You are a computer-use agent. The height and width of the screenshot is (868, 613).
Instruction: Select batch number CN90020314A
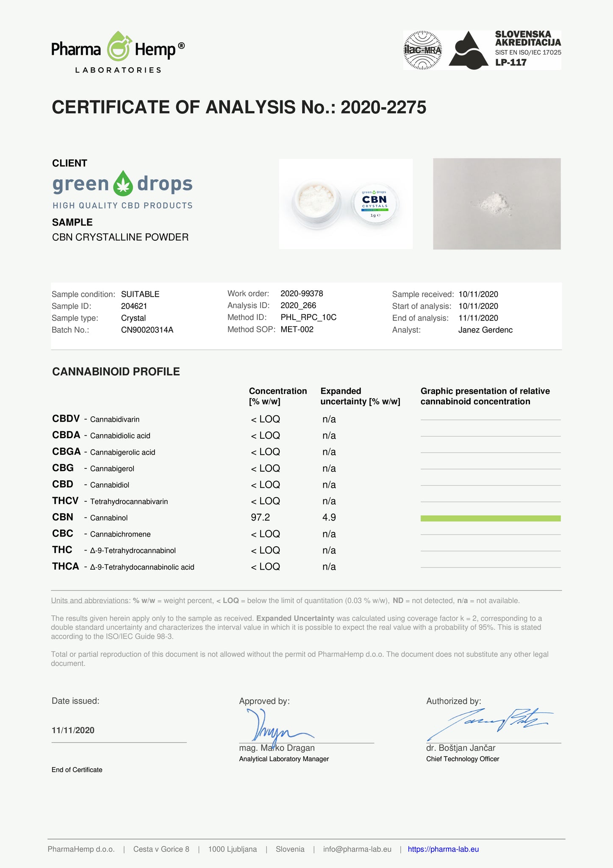[147, 330]
